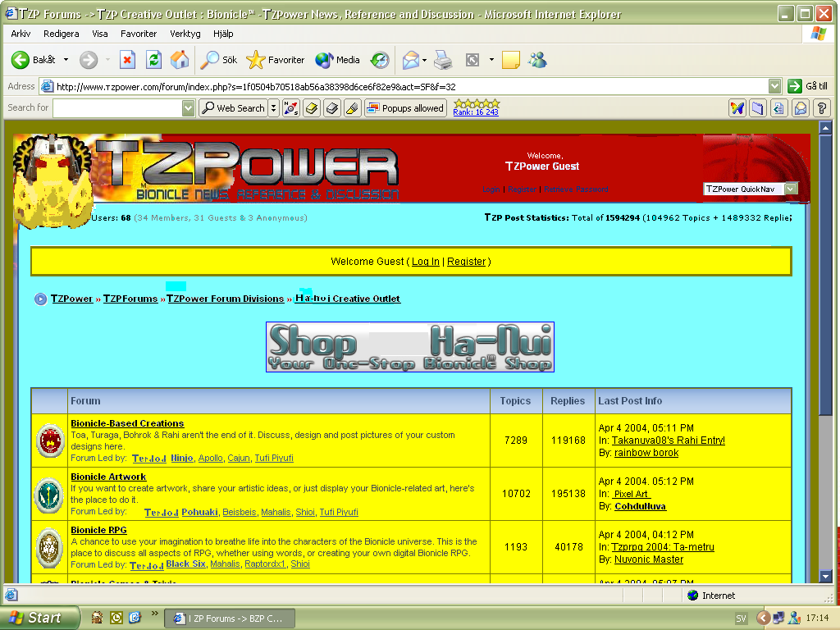Open the Favoriter menu in menu bar

click(x=139, y=34)
